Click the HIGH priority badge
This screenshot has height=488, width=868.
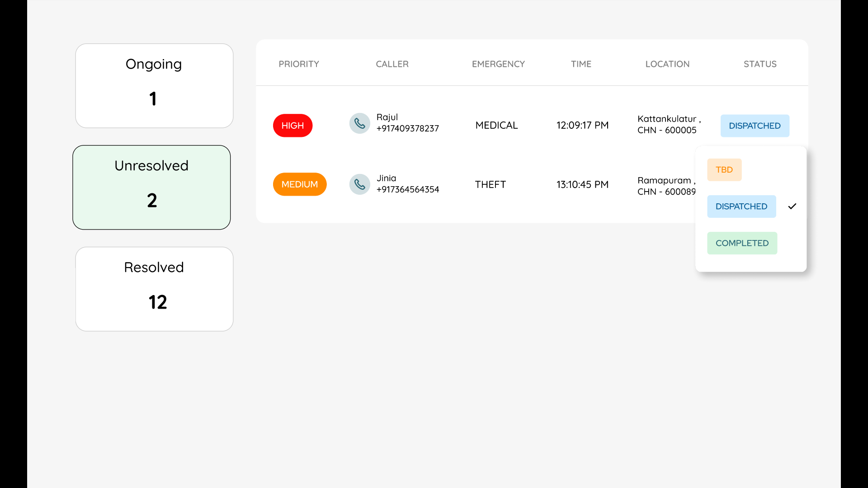(292, 125)
